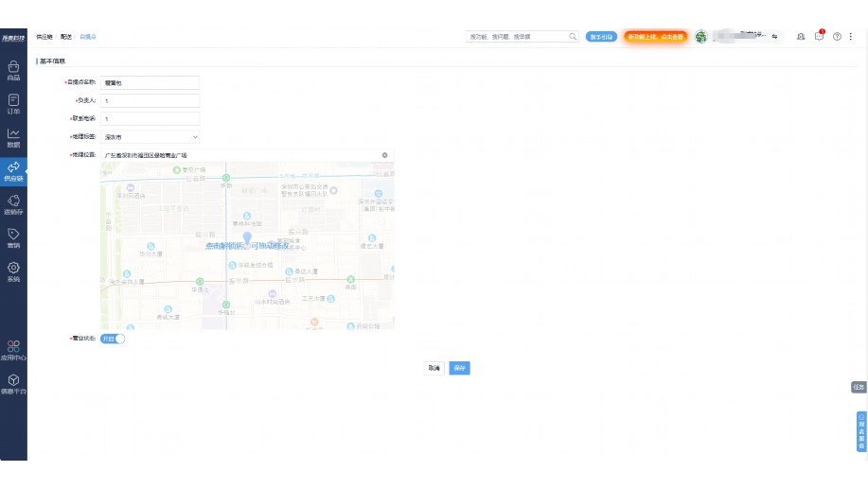Click the 保存 (Save) button

point(459,368)
